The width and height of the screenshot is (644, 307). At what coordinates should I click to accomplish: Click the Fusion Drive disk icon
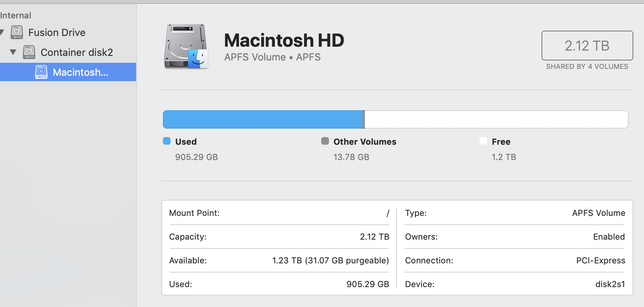[16, 32]
